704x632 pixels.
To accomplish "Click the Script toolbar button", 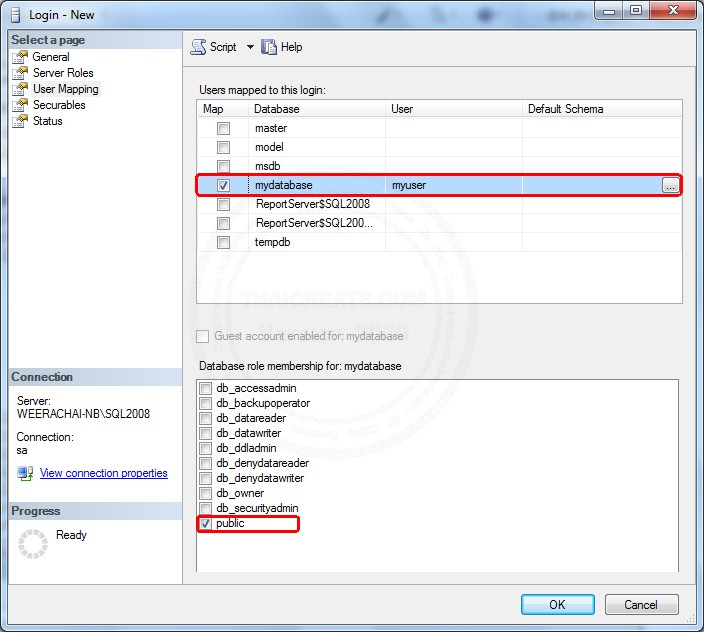I will click(x=214, y=47).
